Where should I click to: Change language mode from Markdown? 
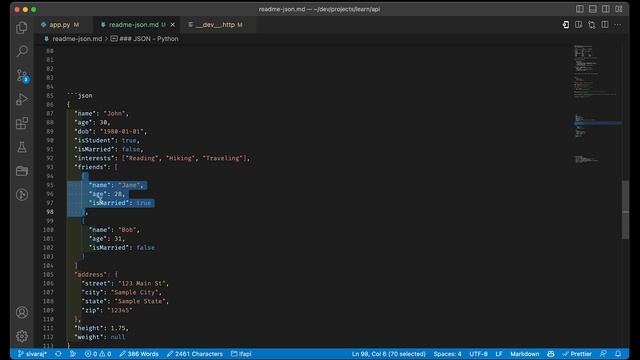[x=524, y=354]
